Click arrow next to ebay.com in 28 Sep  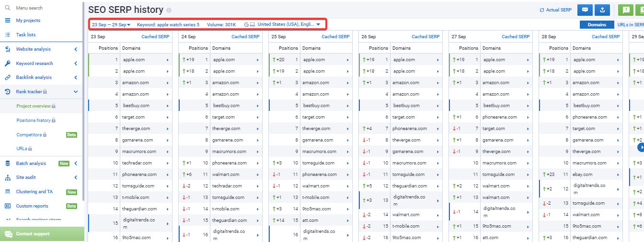[618, 175]
